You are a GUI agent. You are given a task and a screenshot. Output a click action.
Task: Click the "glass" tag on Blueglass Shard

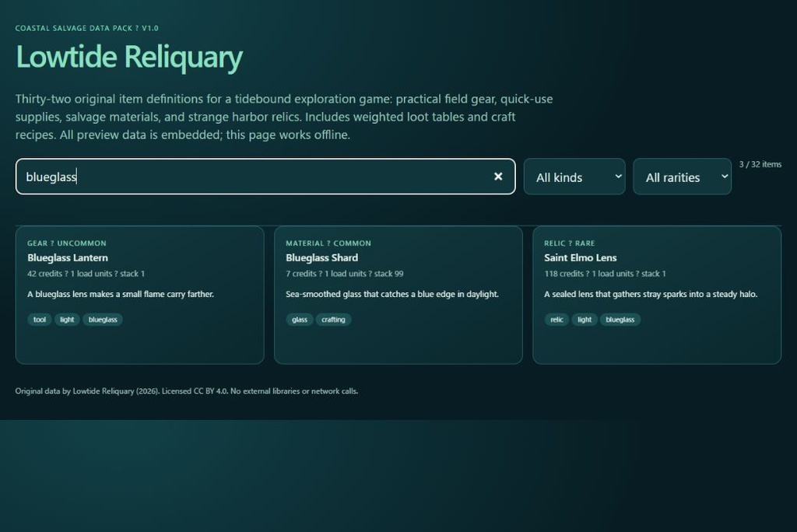pyautogui.click(x=300, y=320)
